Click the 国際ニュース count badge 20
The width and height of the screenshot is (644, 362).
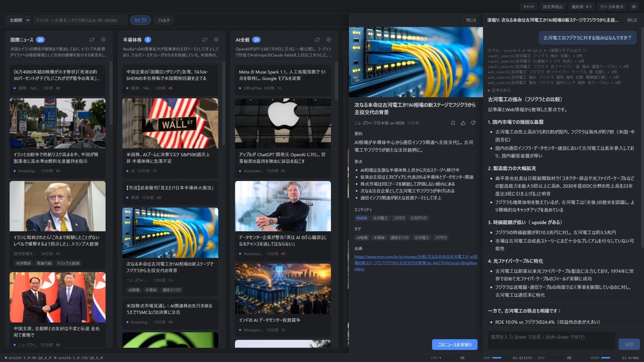click(x=40, y=40)
